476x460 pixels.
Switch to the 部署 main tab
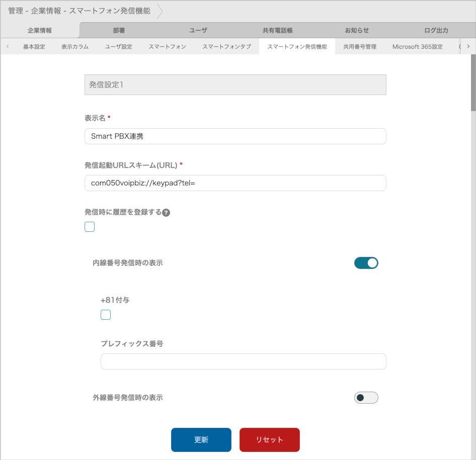pos(119,30)
